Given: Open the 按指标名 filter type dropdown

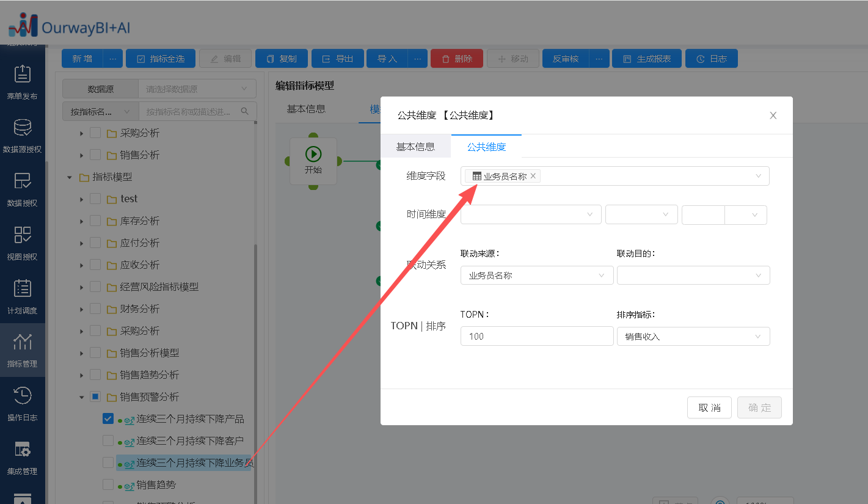Looking at the screenshot, I should pos(100,111).
